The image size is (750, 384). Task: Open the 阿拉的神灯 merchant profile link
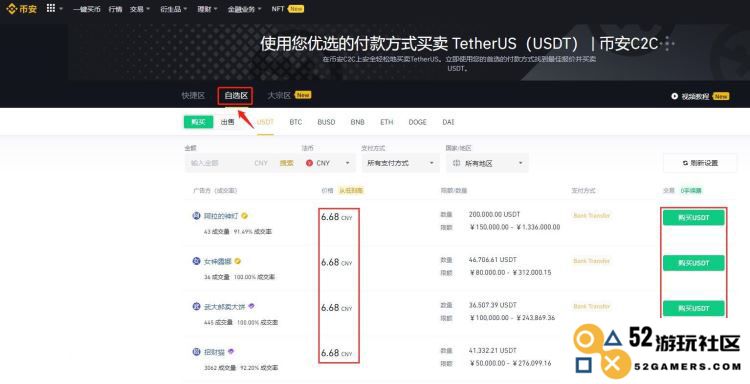221,216
